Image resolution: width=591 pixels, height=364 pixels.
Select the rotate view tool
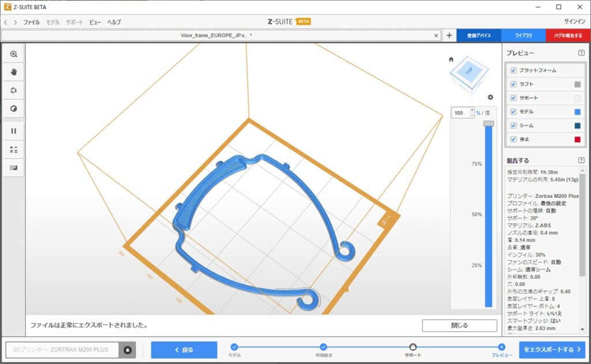click(13, 91)
